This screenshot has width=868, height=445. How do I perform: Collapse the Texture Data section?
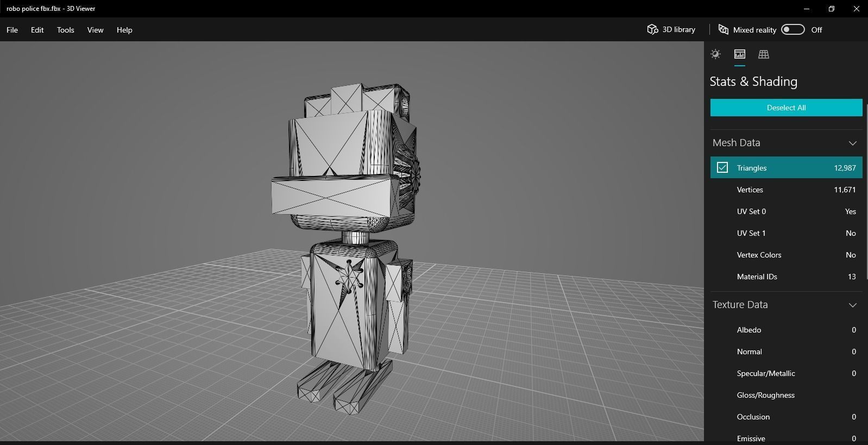pyautogui.click(x=852, y=305)
